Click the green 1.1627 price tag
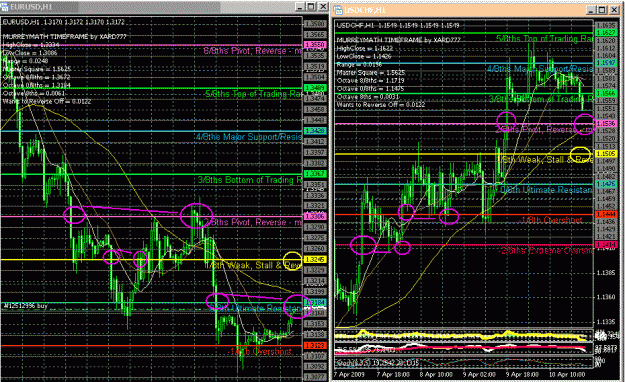 pos(606,33)
